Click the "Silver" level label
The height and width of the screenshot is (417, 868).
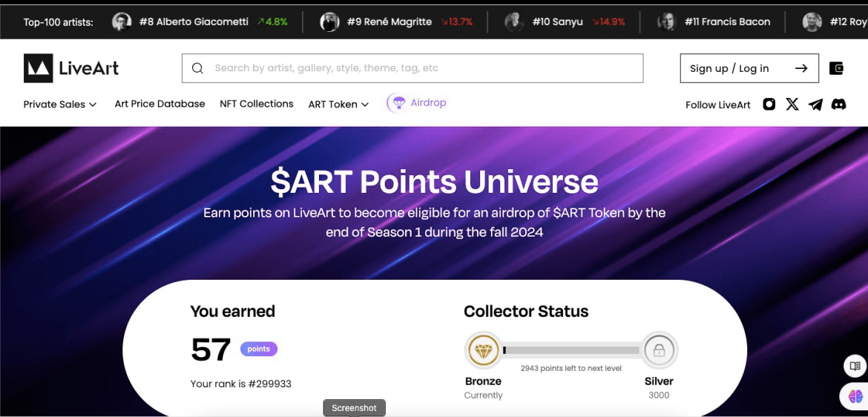(x=659, y=381)
